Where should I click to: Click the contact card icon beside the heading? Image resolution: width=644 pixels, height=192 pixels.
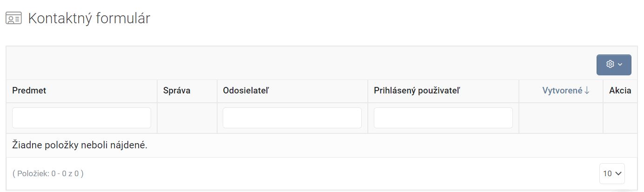coord(13,19)
